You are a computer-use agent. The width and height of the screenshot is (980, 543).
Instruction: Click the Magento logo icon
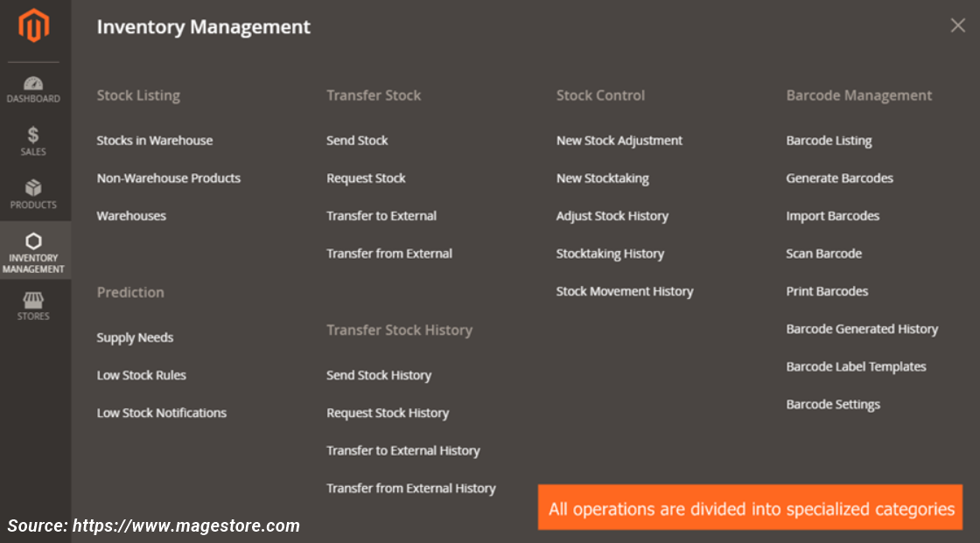(x=34, y=25)
